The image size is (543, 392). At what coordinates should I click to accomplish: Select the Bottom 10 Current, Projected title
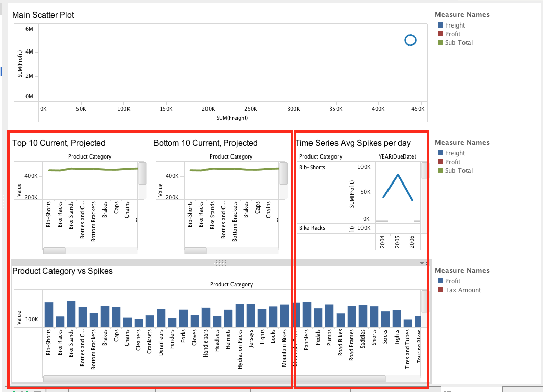[205, 143]
